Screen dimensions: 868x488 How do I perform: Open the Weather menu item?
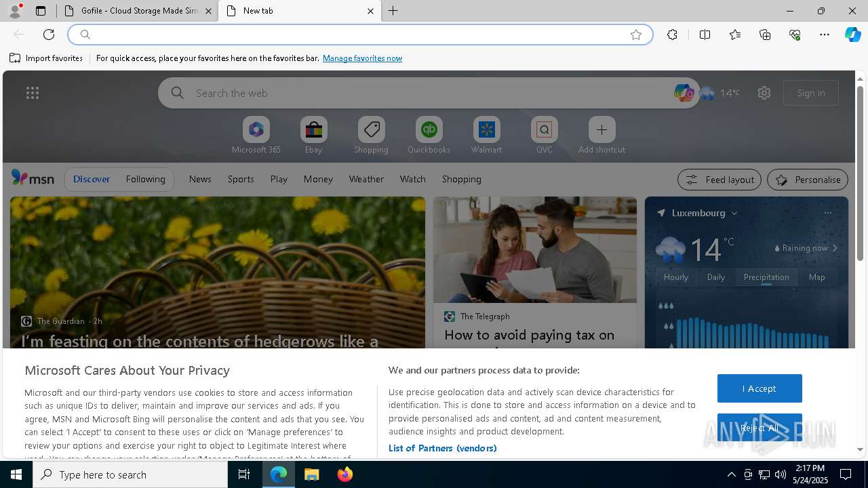366,179
